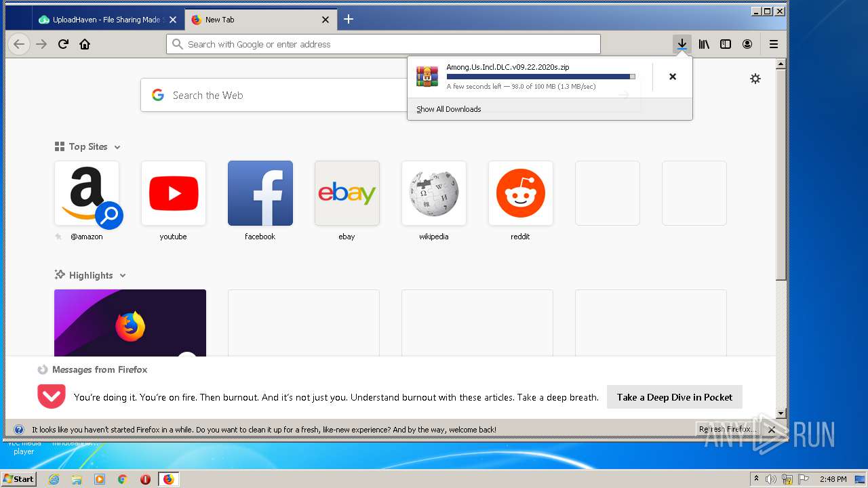The image size is (868, 488).
Task: Reload the current page
Action: 63,44
